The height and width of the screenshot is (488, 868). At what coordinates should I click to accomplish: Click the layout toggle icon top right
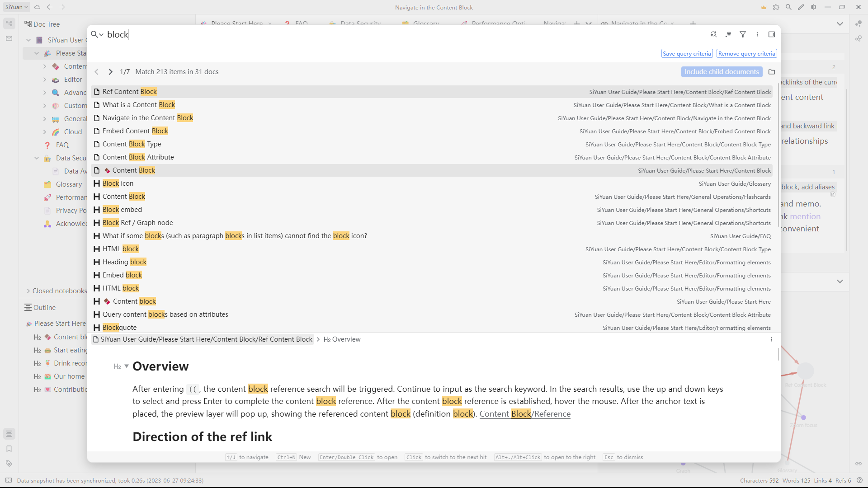[x=771, y=34]
